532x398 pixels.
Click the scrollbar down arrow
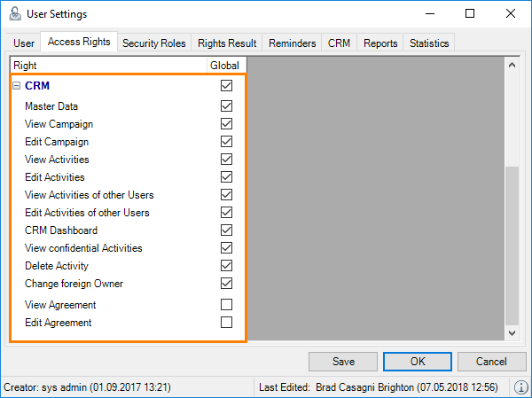coord(511,332)
